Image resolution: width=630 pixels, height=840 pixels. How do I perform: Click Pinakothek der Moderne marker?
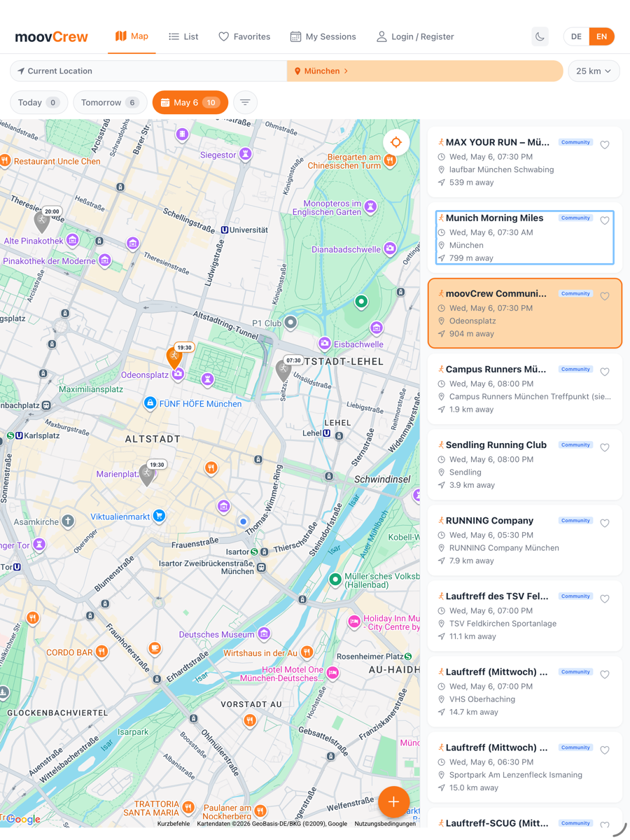click(105, 260)
